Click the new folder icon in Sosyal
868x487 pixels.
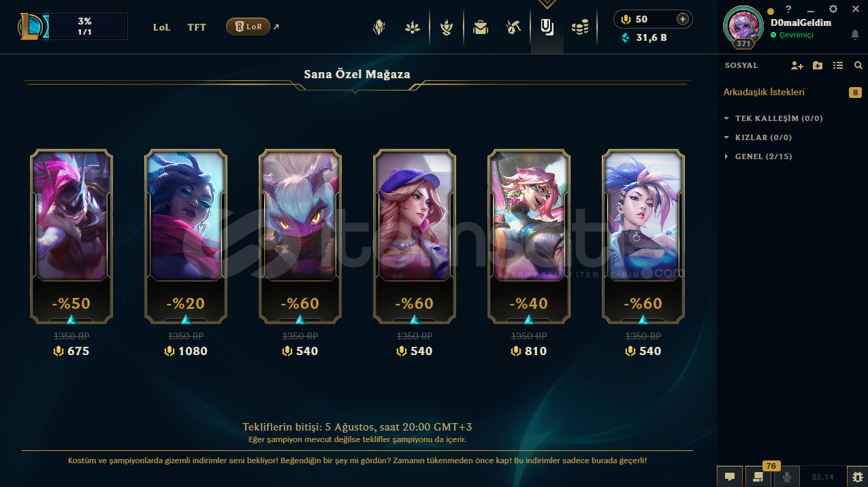point(818,65)
